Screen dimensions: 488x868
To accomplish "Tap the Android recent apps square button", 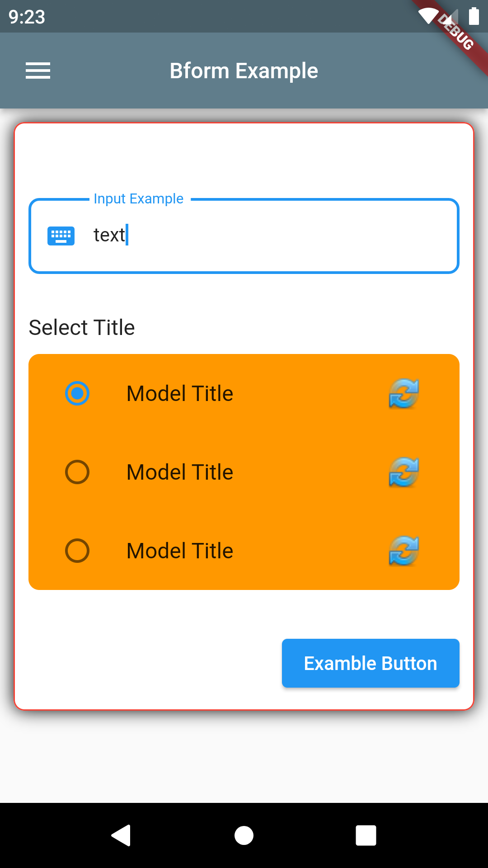I will point(366,835).
